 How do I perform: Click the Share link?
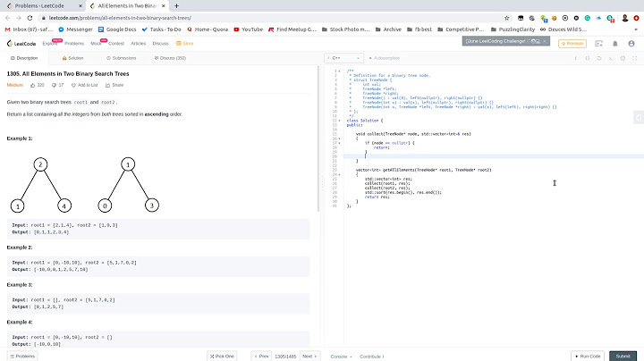(x=114, y=85)
